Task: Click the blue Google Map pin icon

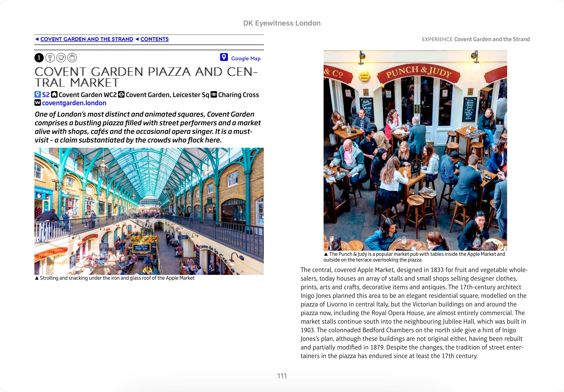Action: point(224,57)
